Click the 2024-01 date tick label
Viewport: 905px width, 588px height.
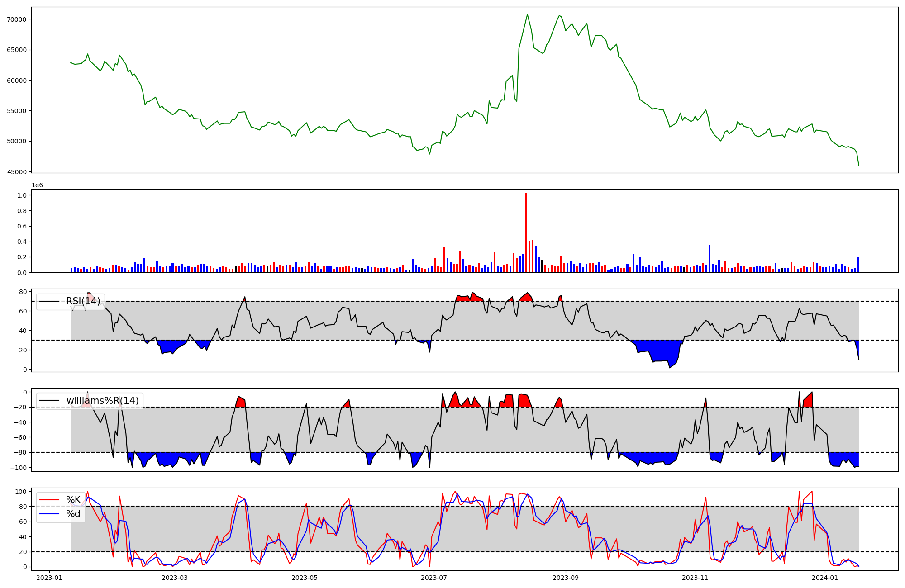pos(825,578)
